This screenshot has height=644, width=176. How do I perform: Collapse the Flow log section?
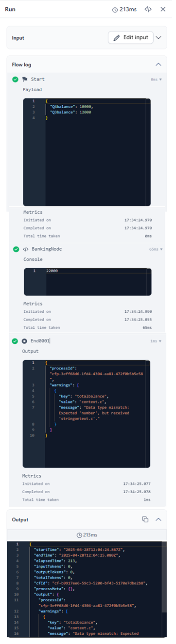tap(158, 64)
